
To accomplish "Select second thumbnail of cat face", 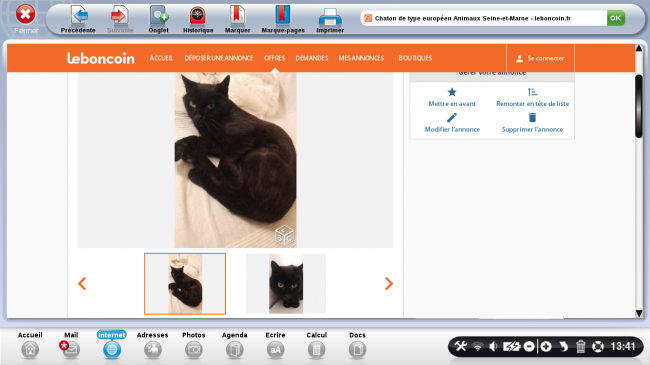I will pyautogui.click(x=286, y=284).
